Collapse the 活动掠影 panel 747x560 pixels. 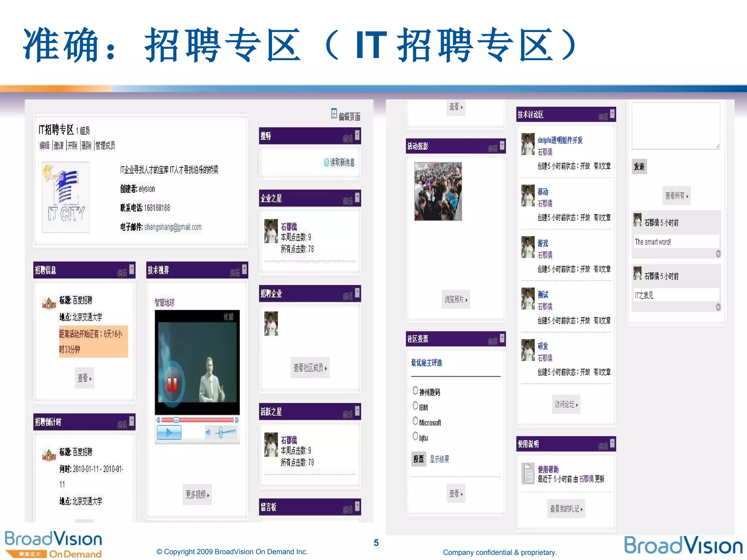(x=502, y=145)
